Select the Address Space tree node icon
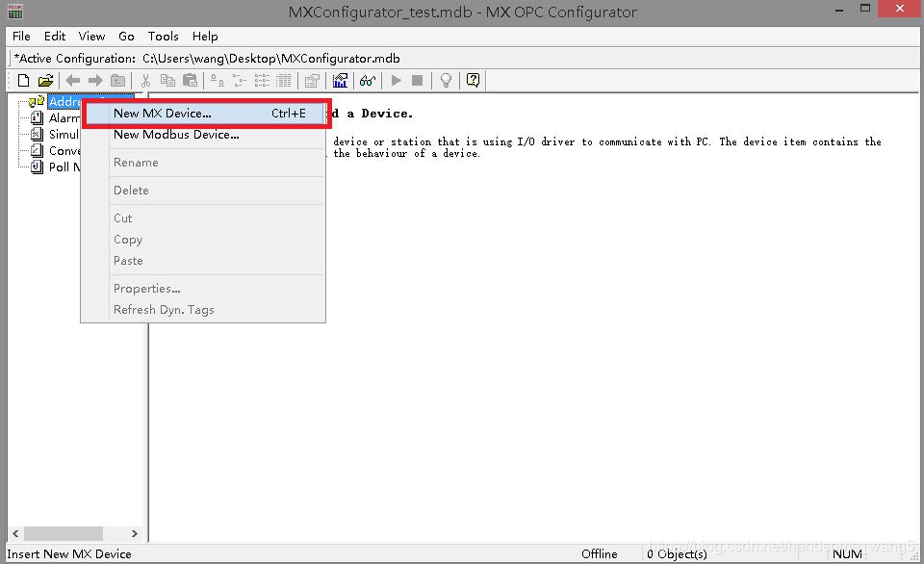This screenshot has height=564, width=924. pyautogui.click(x=37, y=101)
